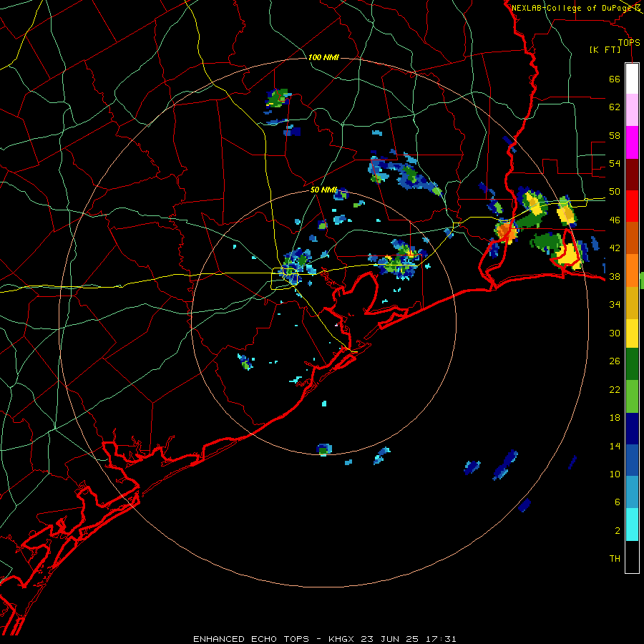Pick the dark orange swatch on the scale
The image size is (644, 644).
(x=632, y=238)
